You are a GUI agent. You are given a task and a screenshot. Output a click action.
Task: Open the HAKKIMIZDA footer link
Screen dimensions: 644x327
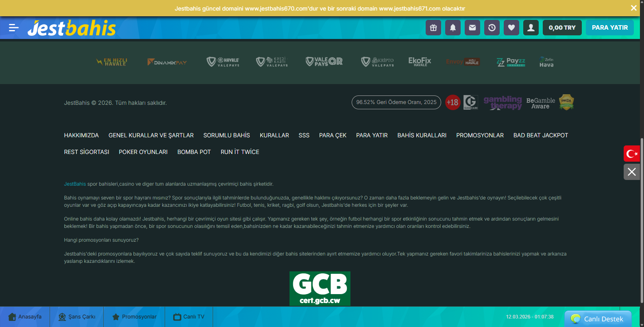tap(81, 135)
